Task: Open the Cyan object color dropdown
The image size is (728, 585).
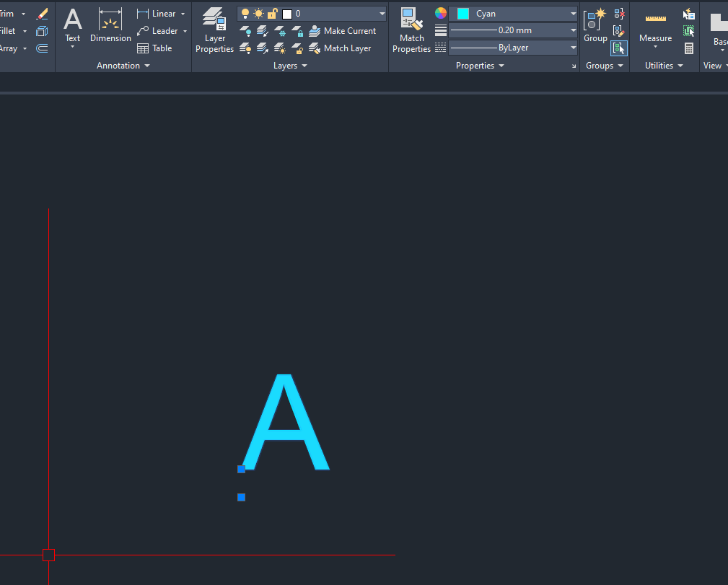Action: click(x=513, y=14)
